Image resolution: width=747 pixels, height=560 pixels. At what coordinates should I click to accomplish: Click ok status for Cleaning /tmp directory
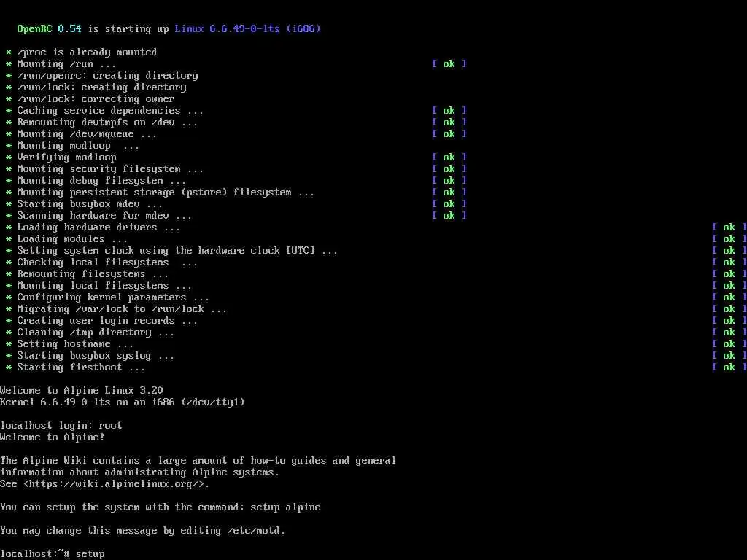coord(729,332)
